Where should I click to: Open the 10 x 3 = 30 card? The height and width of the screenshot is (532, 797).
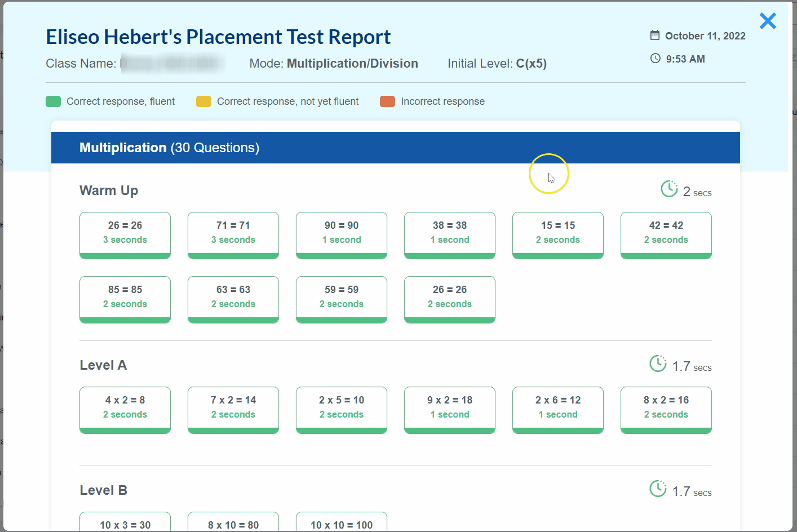pyautogui.click(x=125, y=522)
